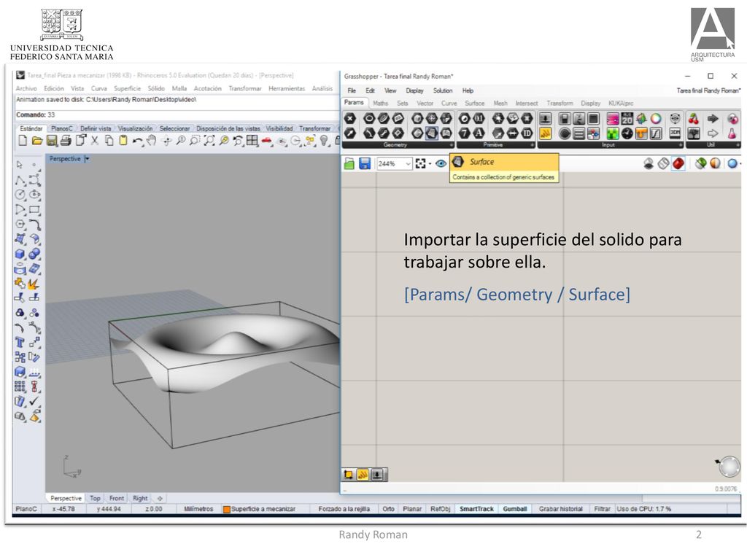Open the 244% zoom dropdown in Grasshopper
Screen dimensions: 747x560
(408, 164)
